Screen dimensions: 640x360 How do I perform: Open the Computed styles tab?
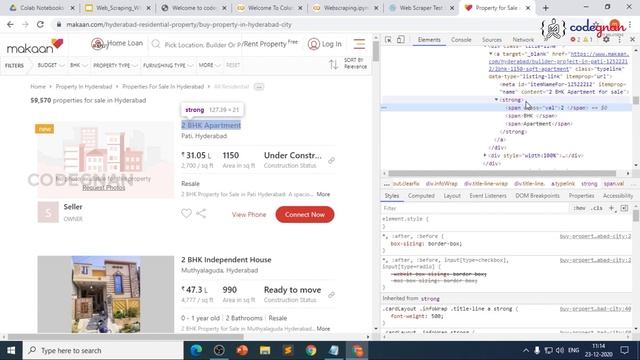pos(421,196)
